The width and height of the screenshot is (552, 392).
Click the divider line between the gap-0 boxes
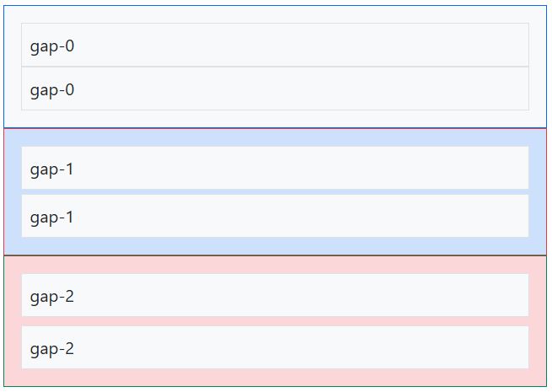point(275,67)
